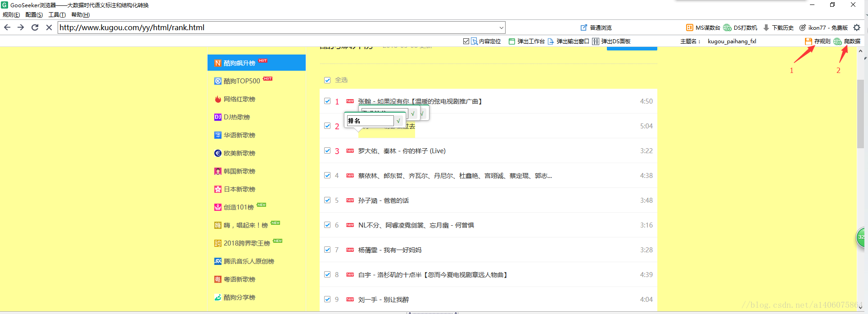Open the settings gear icon

pyautogui.click(x=857, y=27)
